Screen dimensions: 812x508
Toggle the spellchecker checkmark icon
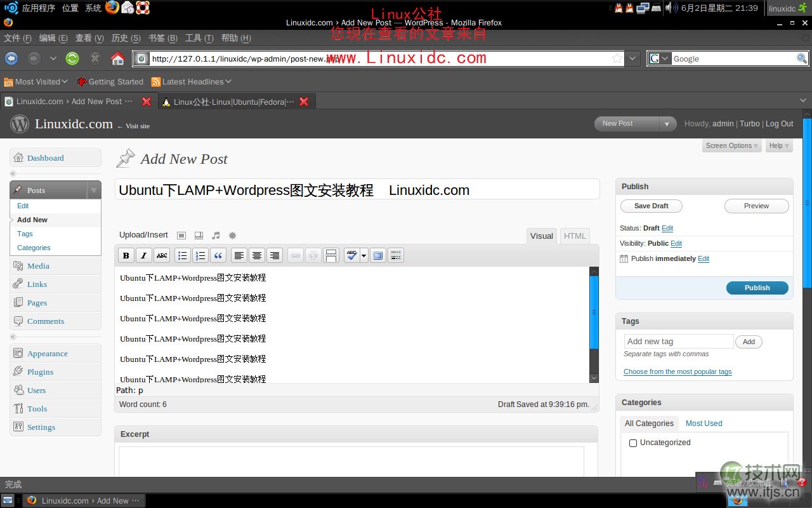(x=351, y=255)
